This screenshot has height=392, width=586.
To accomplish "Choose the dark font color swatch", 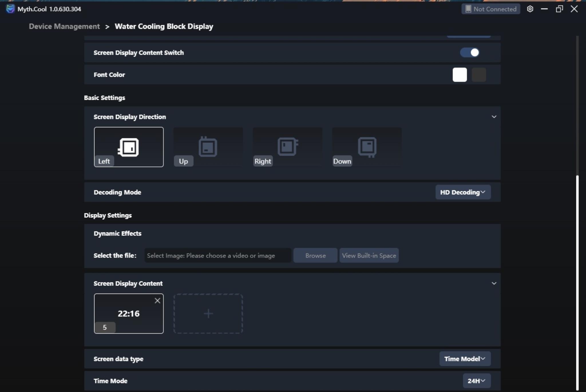I will tap(479, 75).
